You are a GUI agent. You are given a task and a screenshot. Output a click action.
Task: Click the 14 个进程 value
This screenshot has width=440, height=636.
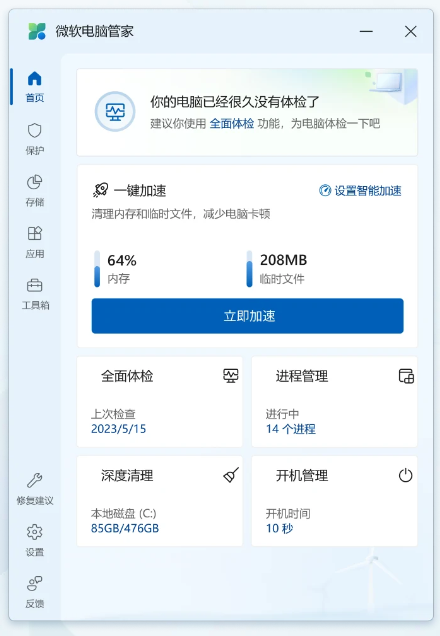tap(291, 429)
